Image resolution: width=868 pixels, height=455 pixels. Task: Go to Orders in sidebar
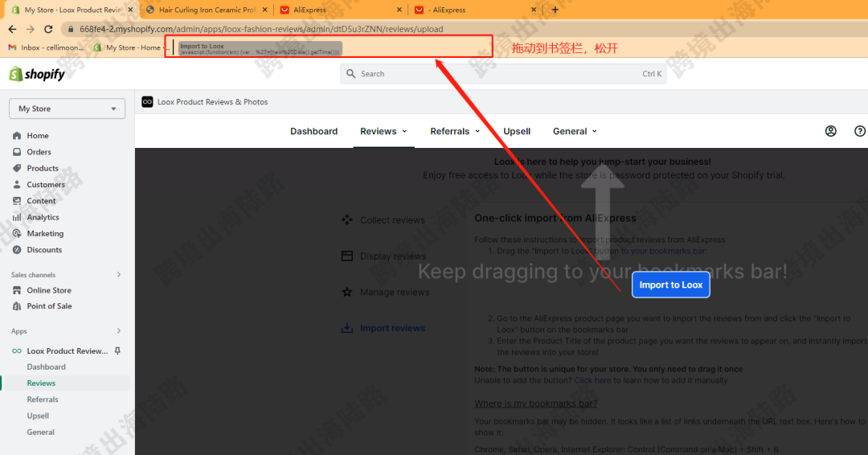coord(39,152)
